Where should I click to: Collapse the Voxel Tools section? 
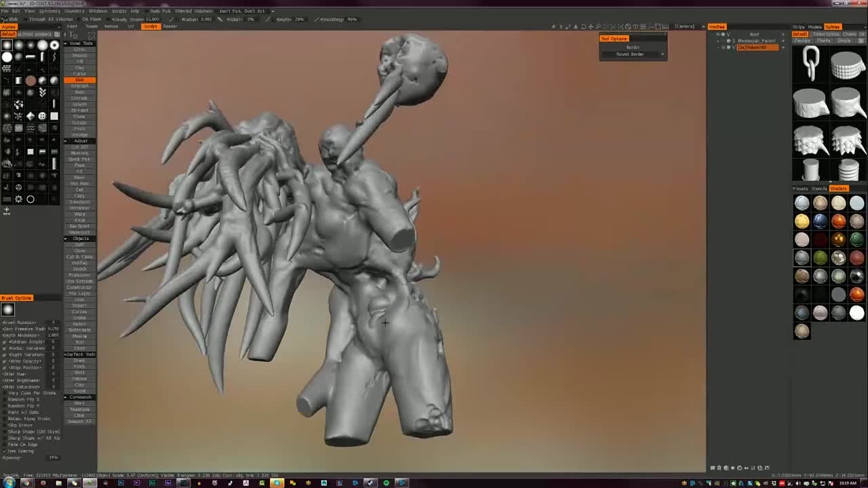click(66, 43)
